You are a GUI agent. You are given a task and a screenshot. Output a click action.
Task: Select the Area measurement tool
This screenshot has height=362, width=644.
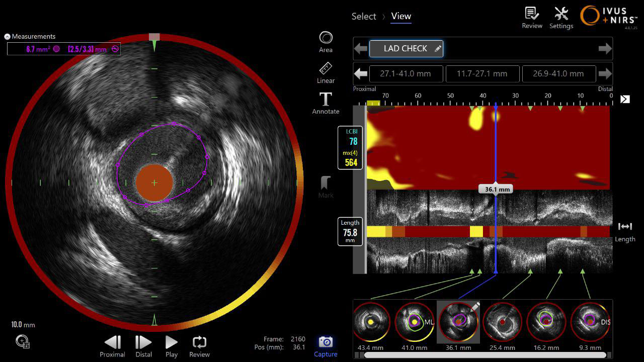coord(326,39)
